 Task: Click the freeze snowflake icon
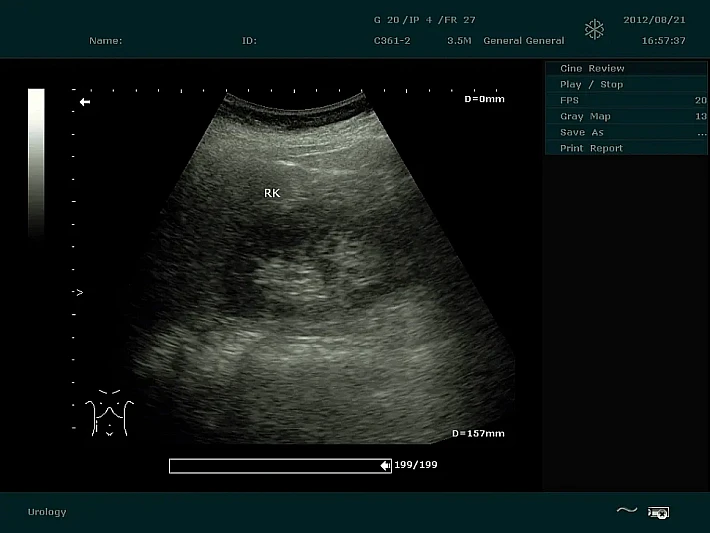(x=595, y=30)
